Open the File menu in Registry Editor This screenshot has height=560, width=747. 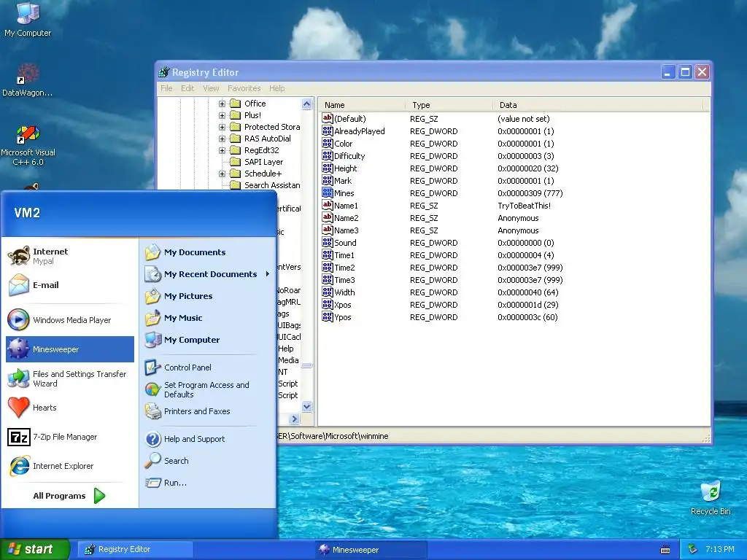[x=167, y=88]
